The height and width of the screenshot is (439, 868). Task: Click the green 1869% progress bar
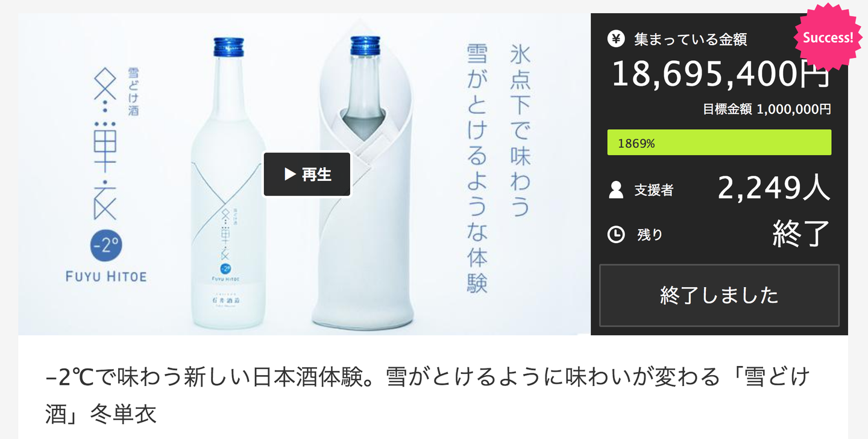[719, 142]
